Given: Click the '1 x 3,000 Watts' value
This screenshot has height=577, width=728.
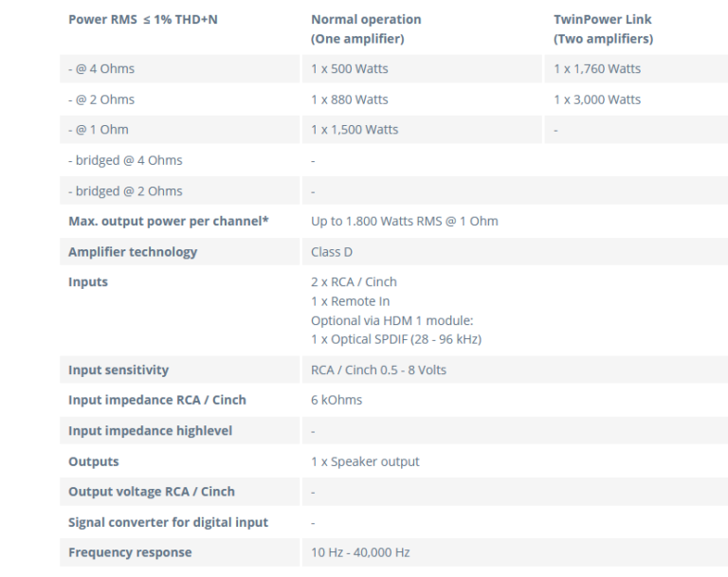Looking at the screenshot, I should click(597, 99).
